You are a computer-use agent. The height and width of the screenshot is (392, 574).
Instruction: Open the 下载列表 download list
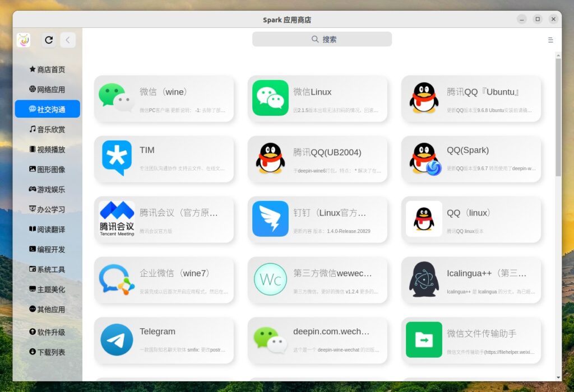point(48,352)
